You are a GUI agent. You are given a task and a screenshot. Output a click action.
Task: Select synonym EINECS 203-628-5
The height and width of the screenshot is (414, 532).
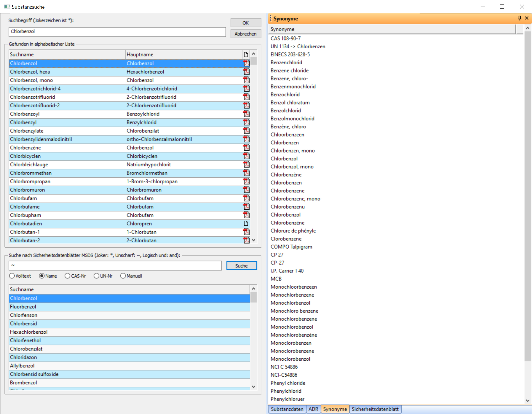click(x=290, y=55)
